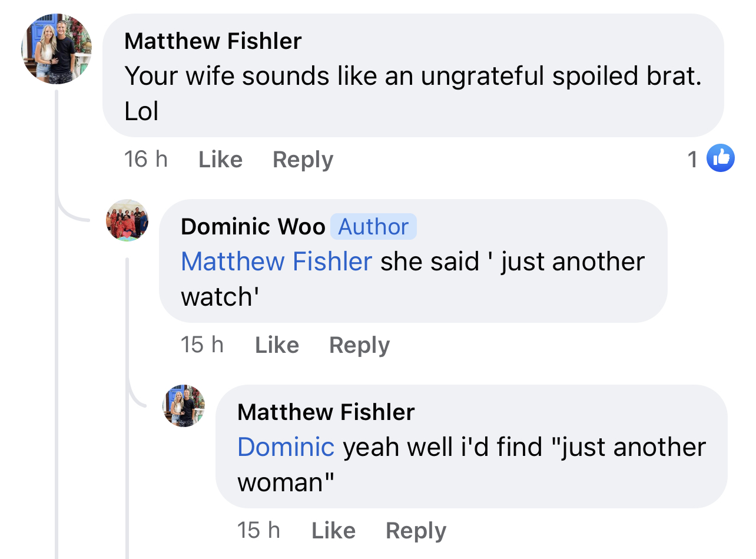Click the blue Dominic mention link

[286, 447]
